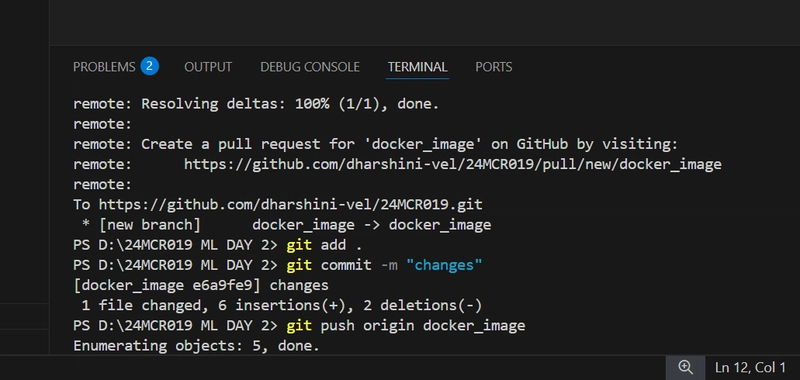Open the pull/new/docker_image GitHub URL
This screenshot has height=380, width=800.
[x=453, y=164]
